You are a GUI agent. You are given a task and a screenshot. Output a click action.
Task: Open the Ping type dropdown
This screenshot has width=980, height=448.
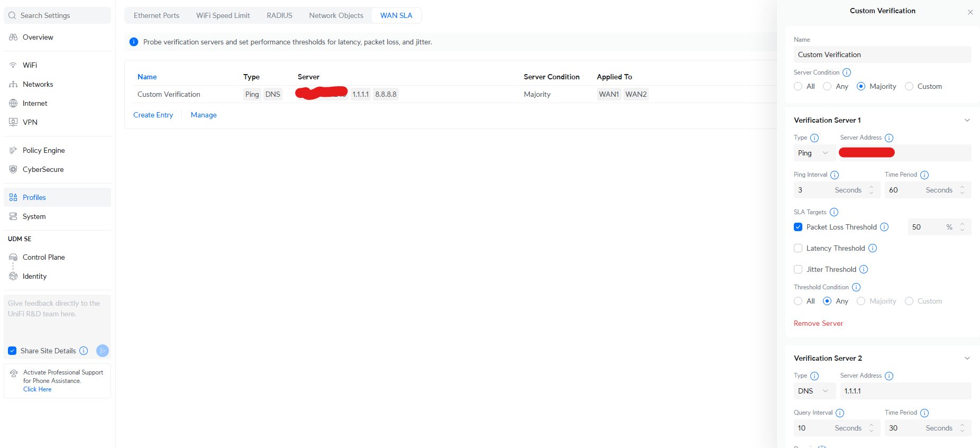[x=814, y=153]
